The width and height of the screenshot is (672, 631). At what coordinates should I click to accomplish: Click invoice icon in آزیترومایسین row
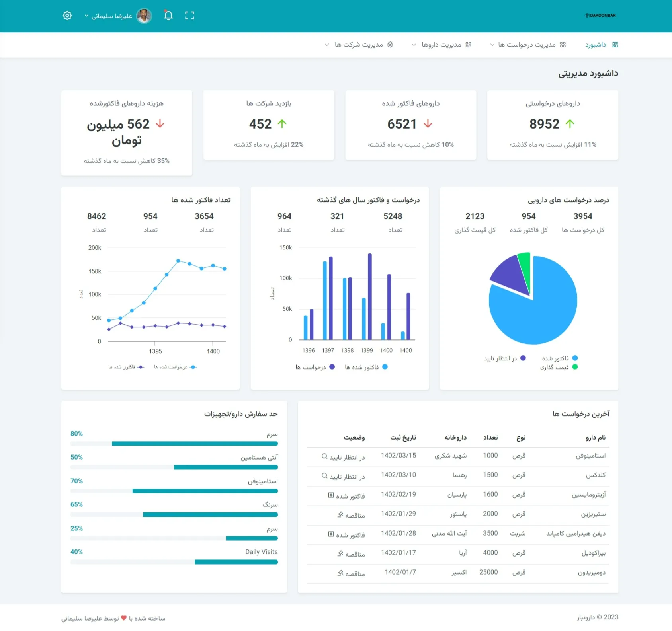[x=331, y=495]
